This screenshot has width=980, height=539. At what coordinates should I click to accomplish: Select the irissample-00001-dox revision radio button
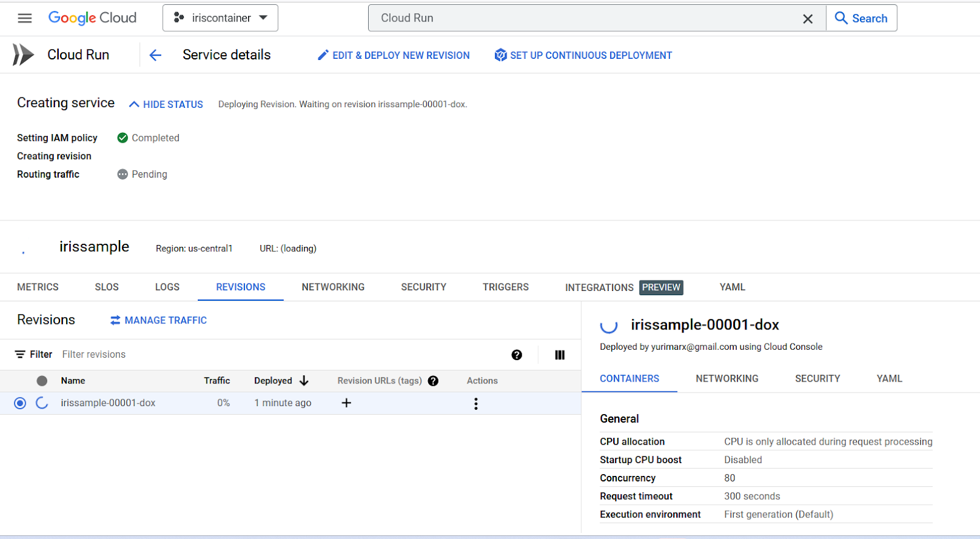point(20,403)
